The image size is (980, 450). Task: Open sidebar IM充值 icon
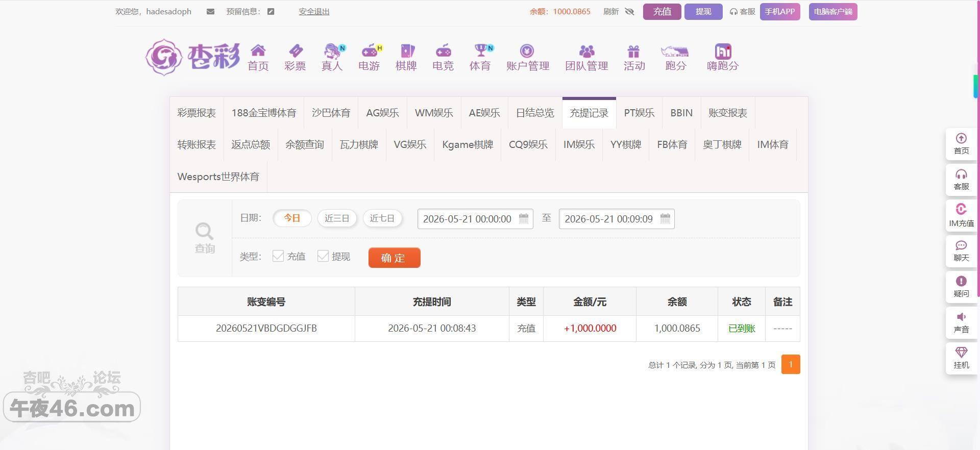(x=961, y=209)
